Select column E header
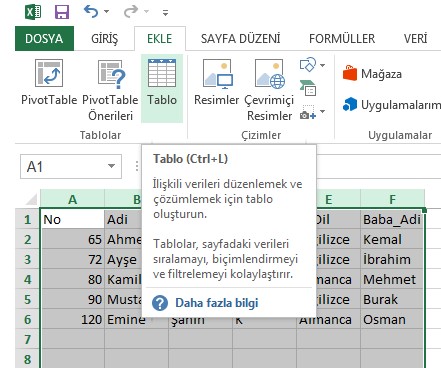The width and height of the screenshot is (441, 368). pyautogui.click(x=328, y=199)
